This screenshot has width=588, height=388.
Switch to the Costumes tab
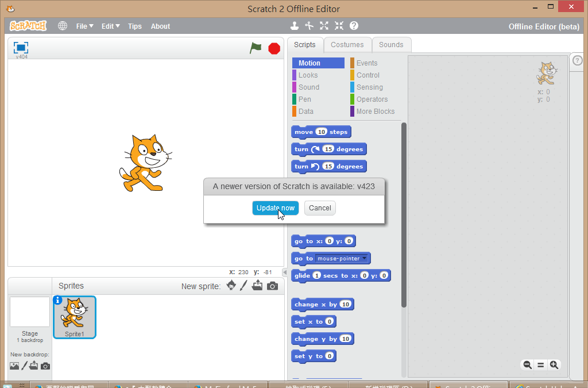click(347, 45)
